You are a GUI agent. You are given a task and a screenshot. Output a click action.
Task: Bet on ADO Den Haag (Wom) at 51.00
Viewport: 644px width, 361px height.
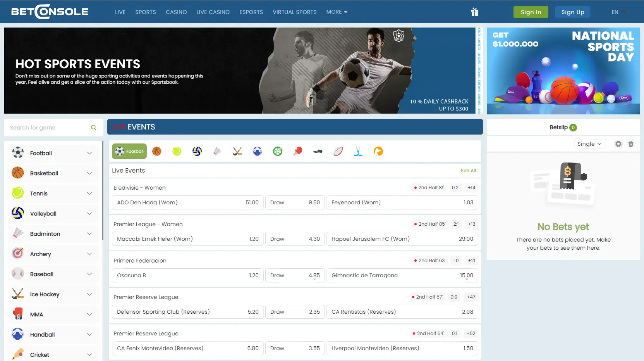[188, 202]
